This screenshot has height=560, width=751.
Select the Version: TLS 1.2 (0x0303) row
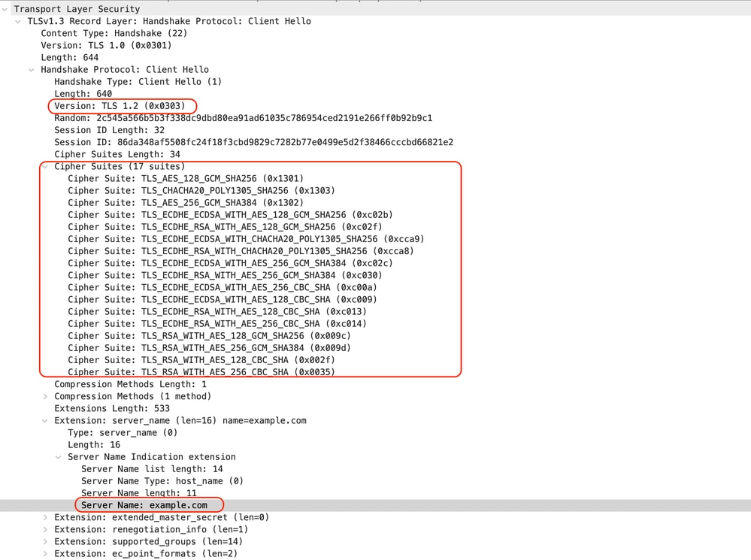coord(120,106)
